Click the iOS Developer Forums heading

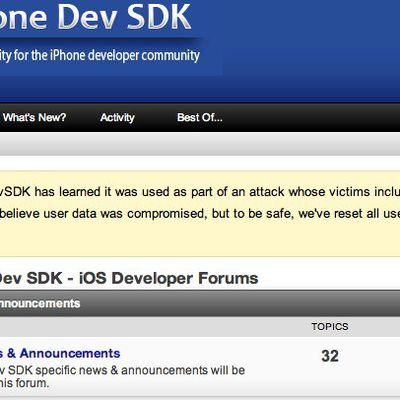[x=129, y=278]
